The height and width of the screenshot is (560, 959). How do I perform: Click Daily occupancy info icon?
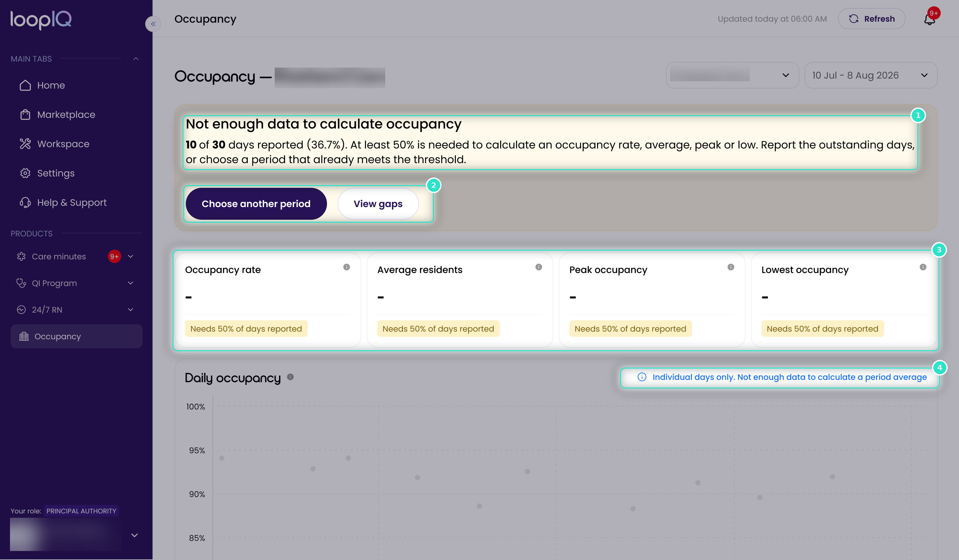(290, 377)
